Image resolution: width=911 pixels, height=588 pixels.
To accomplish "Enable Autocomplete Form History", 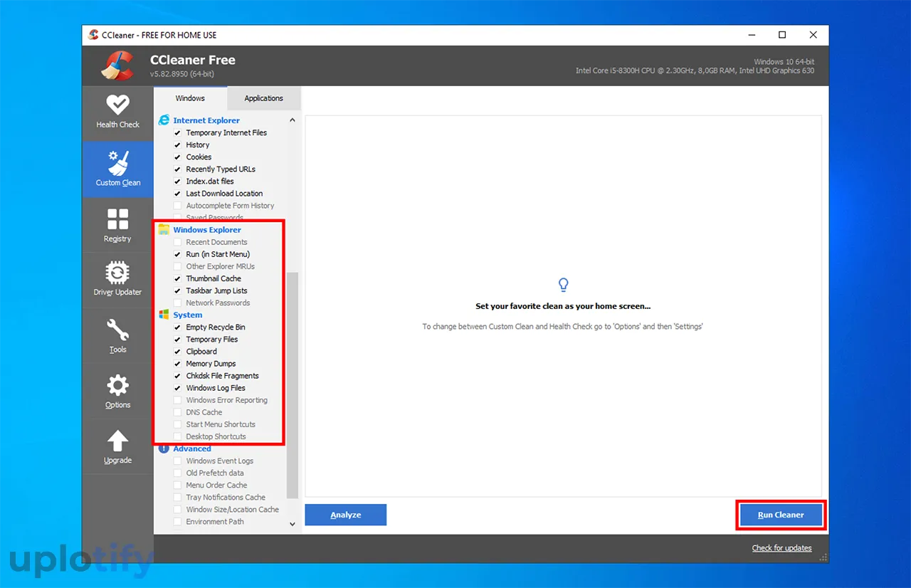I will 178,206.
